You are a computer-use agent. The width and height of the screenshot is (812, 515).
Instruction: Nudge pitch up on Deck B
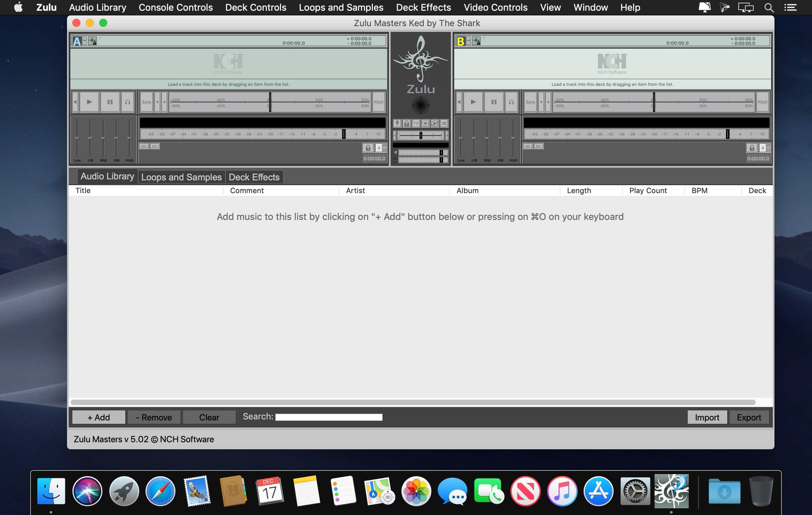[x=548, y=102]
